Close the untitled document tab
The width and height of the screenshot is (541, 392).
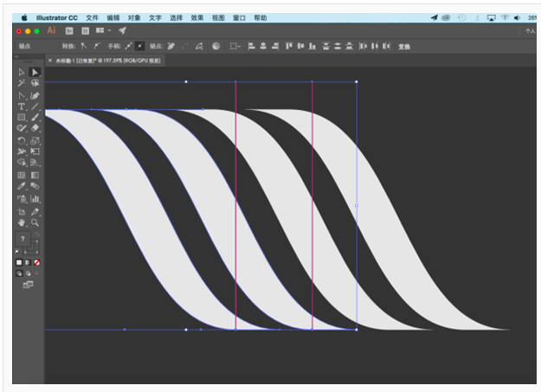(x=50, y=61)
